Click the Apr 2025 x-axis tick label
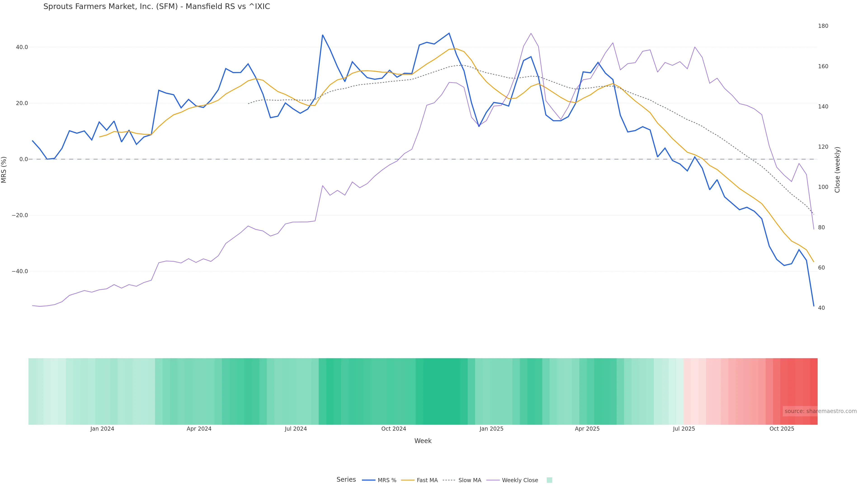868x488 pixels. point(587,429)
